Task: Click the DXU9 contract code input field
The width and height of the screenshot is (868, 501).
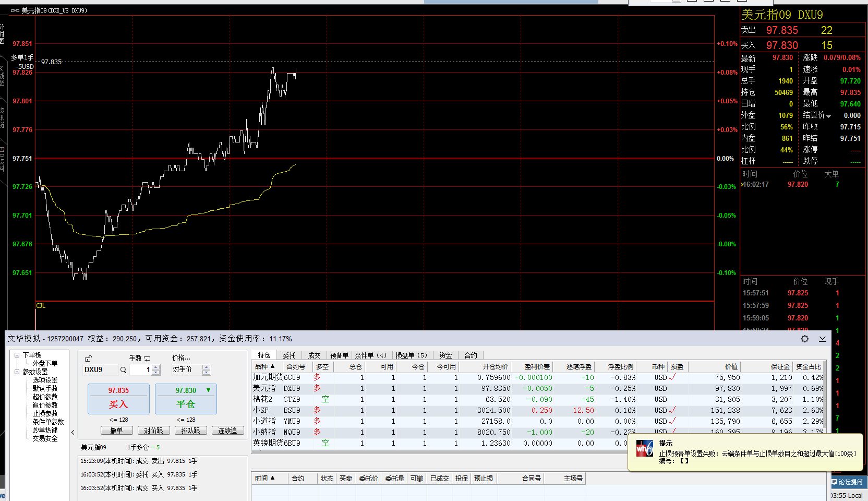Action: [x=100, y=369]
